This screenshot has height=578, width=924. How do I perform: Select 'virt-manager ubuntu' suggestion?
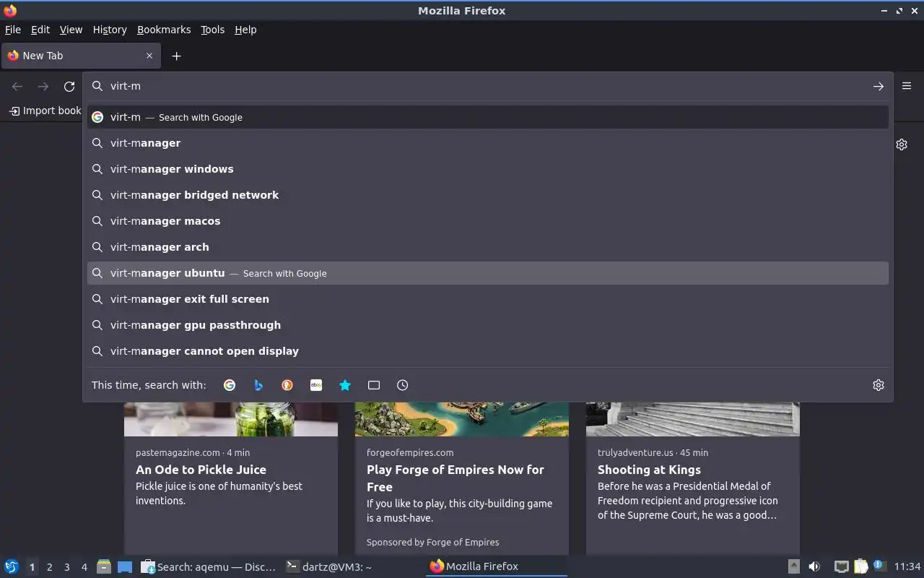click(488, 273)
